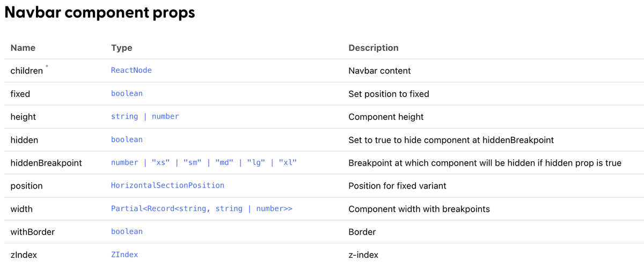The height and width of the screenshot is (276, 644).
Task: Click the Description column header
Action: (374, 48)
